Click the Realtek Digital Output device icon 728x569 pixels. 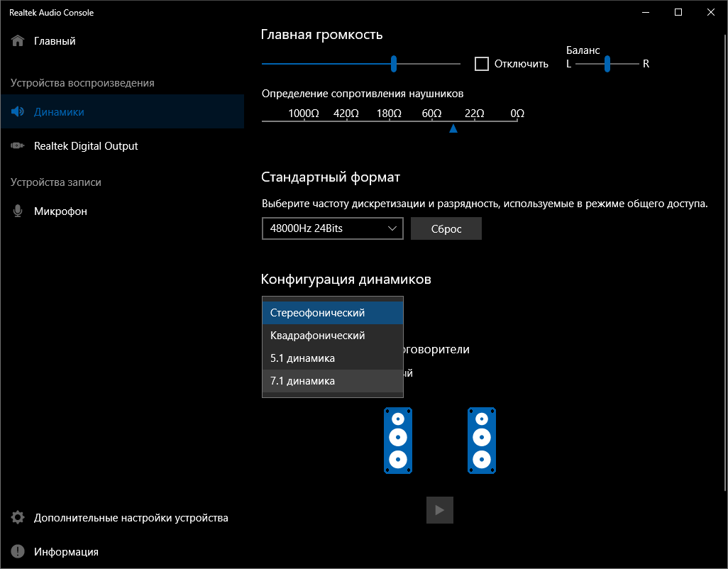pos(18,146)
